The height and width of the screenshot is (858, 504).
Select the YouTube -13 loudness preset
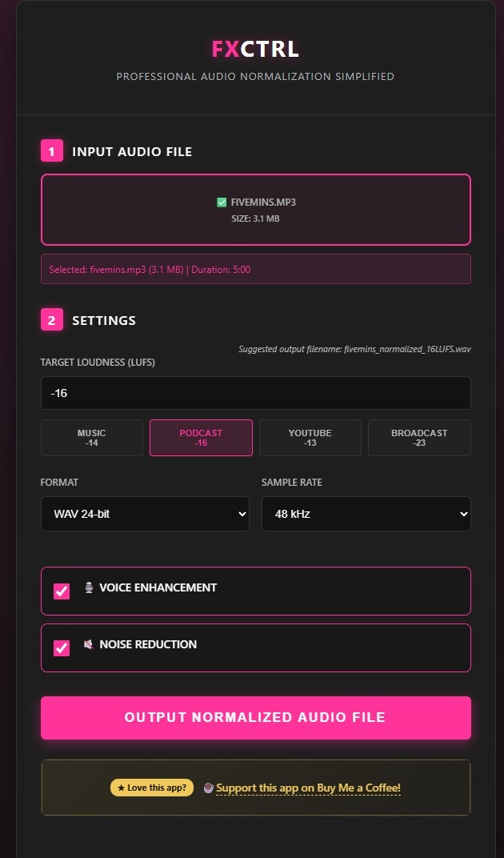[x=310, y=438]
